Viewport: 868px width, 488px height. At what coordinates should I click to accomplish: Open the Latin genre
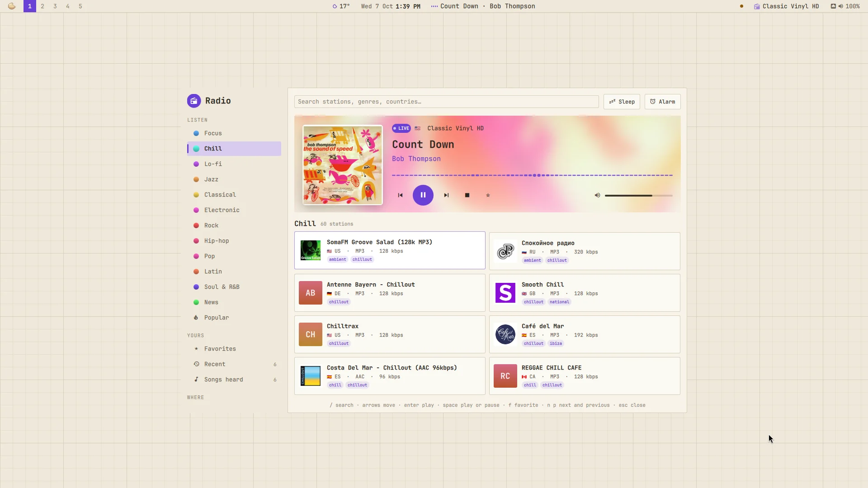[x=234, y=272]
